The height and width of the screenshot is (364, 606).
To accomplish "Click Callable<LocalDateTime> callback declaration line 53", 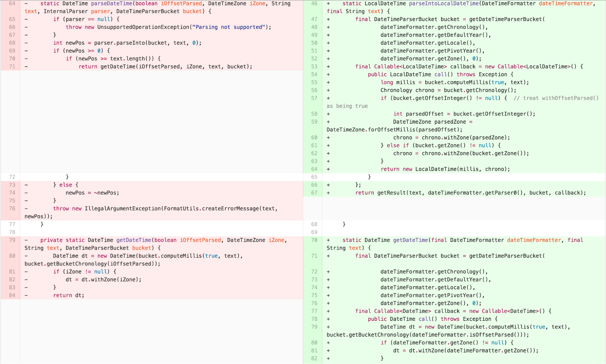I will point(469,67).
